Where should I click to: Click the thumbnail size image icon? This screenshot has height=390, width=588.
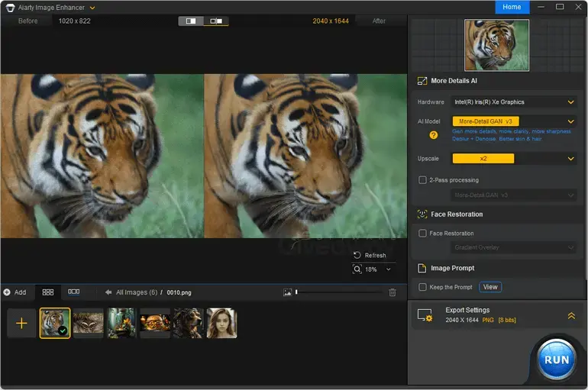coord(287,292)
